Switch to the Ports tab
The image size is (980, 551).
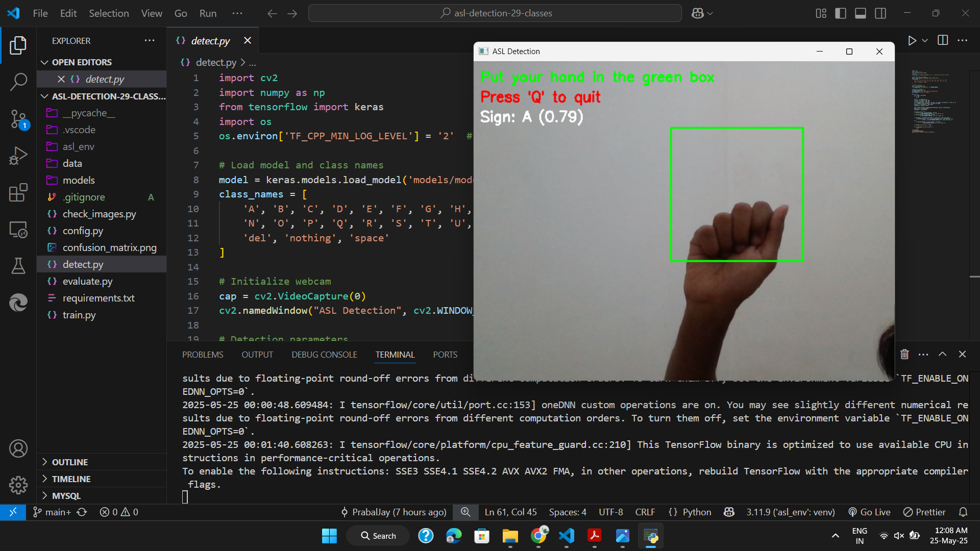pos(445,355)
